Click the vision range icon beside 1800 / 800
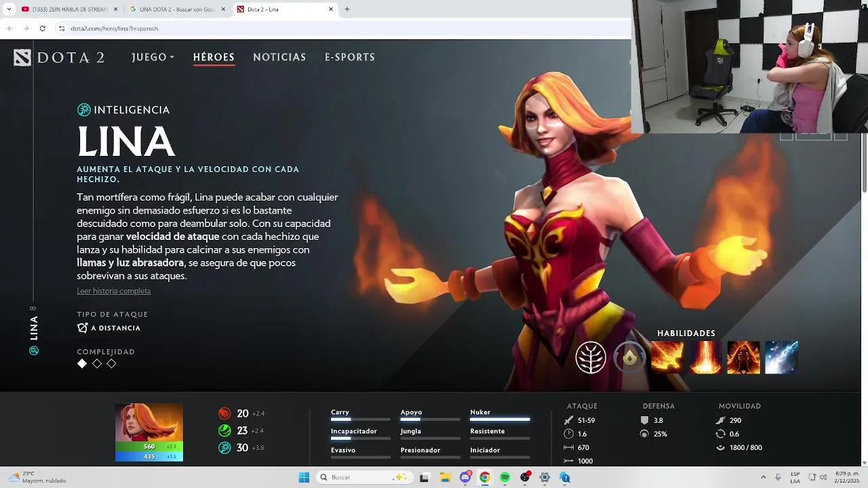Image resolution: width=868 pixels, height=488 pixels. (720, 447)
